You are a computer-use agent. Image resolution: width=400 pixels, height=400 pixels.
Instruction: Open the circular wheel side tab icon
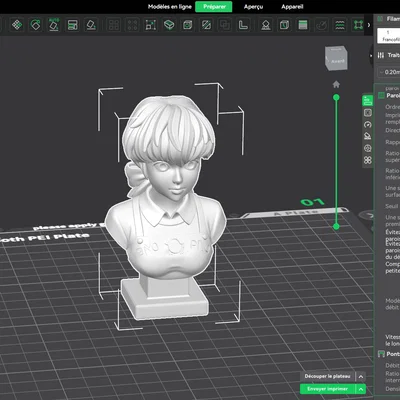368,148
